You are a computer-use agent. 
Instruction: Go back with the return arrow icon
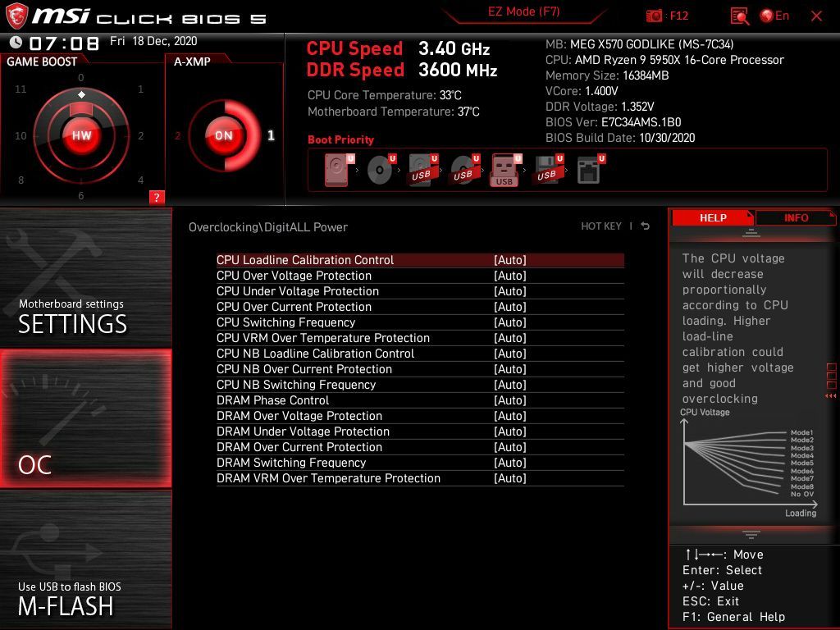(x=646, y=226)
